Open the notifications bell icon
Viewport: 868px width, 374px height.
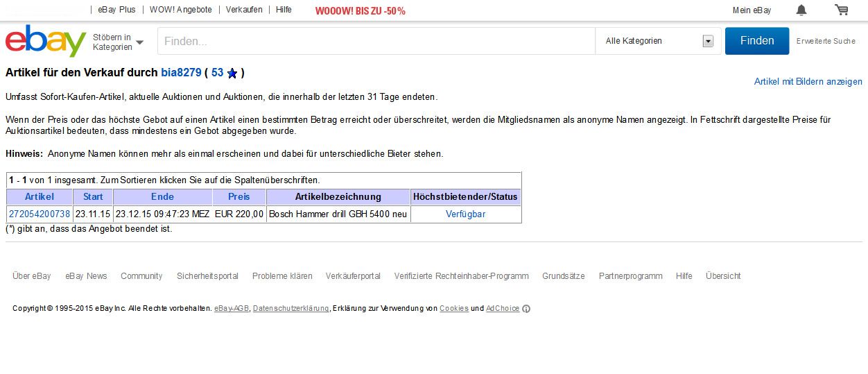[x=801, y=10]
